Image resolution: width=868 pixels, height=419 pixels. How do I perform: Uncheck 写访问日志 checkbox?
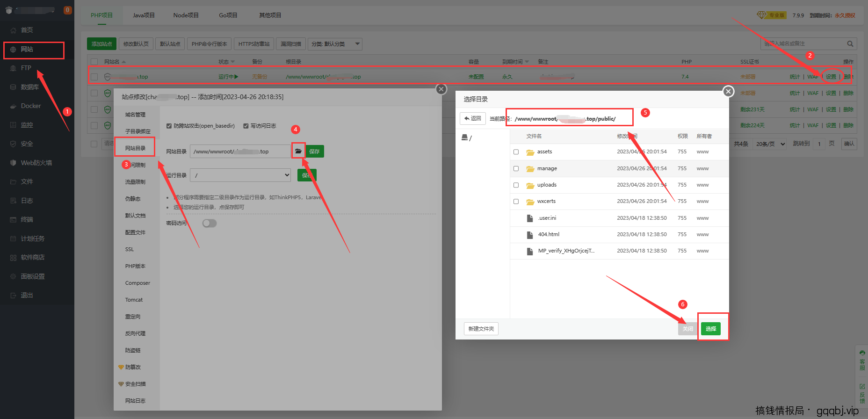(x=246, y=126)
